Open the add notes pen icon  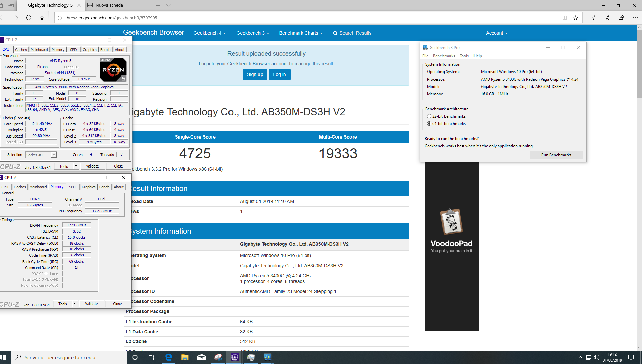point(608,18)
